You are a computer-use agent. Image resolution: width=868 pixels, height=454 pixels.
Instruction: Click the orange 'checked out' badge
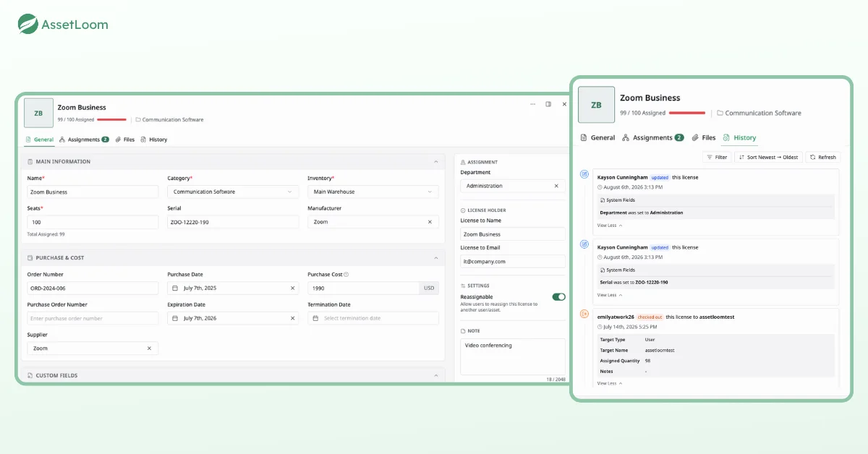click(x=650, y=317)
